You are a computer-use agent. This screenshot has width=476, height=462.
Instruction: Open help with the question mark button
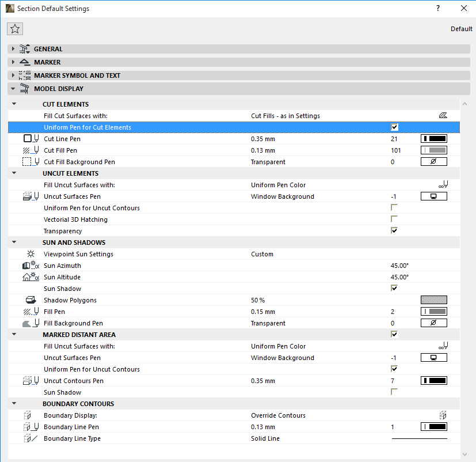(x=438, y=8)
